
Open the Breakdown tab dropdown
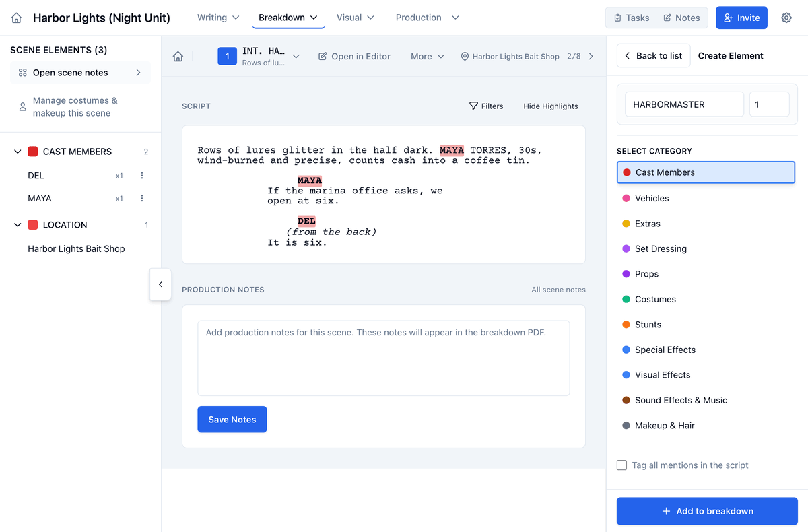click(288, 18)
